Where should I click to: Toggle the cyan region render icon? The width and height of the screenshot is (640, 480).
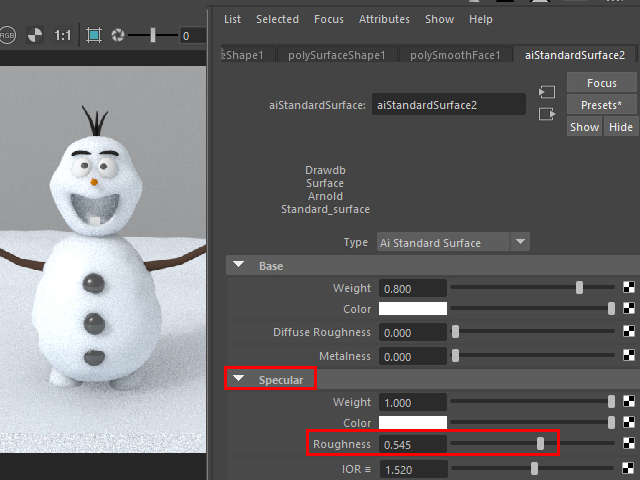click(x=94, y=35)
